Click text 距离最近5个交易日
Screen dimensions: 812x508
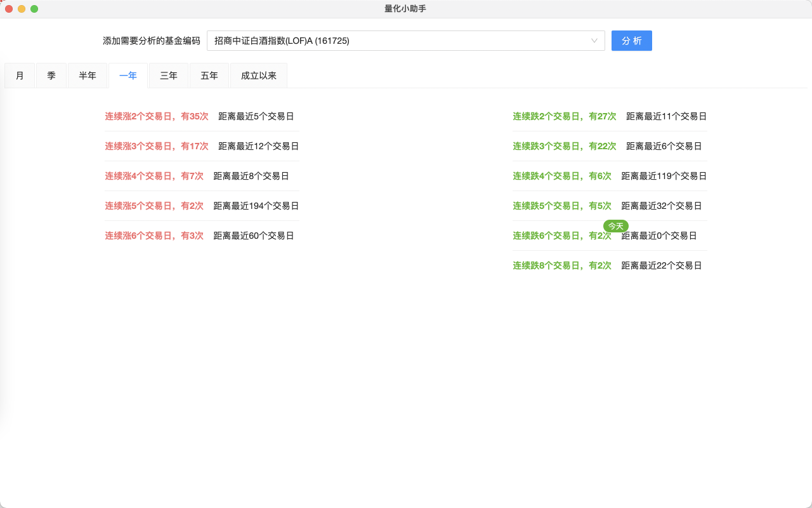click(x=256, y=116)
